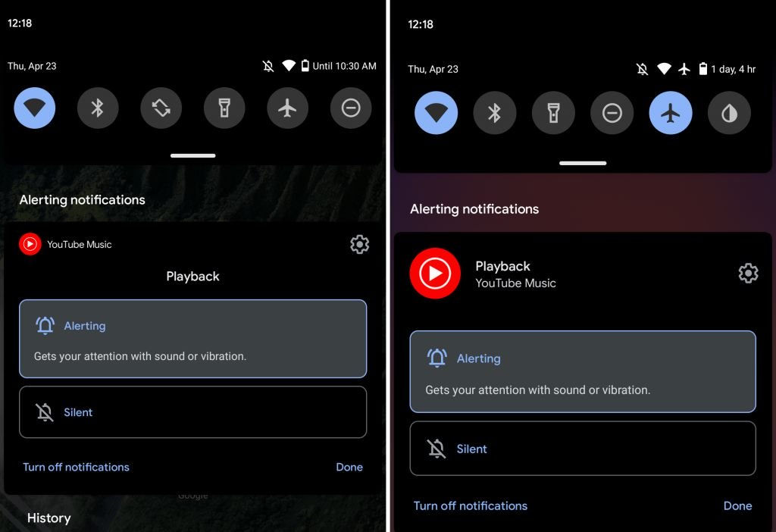Toggle Bluetooth tile in left screenshot
776x532 pixels.
tap(98, 108)
